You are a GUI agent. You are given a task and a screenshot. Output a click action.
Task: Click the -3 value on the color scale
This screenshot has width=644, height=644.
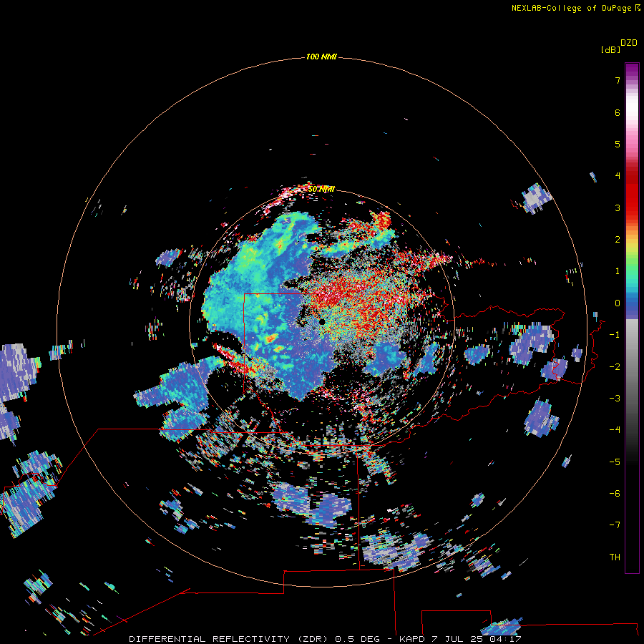pos(615,399)
